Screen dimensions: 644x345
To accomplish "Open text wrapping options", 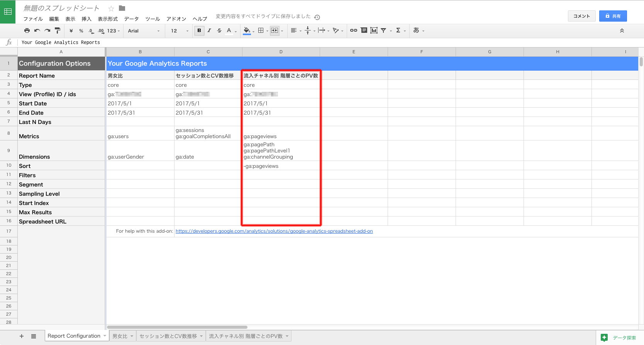I will pos(324,30).
